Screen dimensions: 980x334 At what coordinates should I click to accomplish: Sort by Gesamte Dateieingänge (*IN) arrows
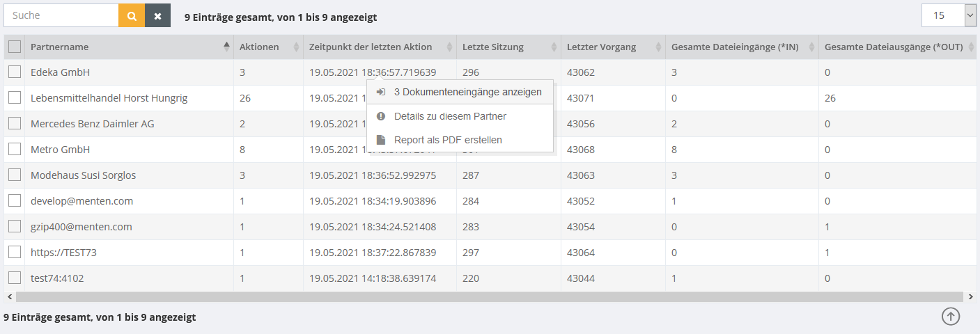coord(811,47)
